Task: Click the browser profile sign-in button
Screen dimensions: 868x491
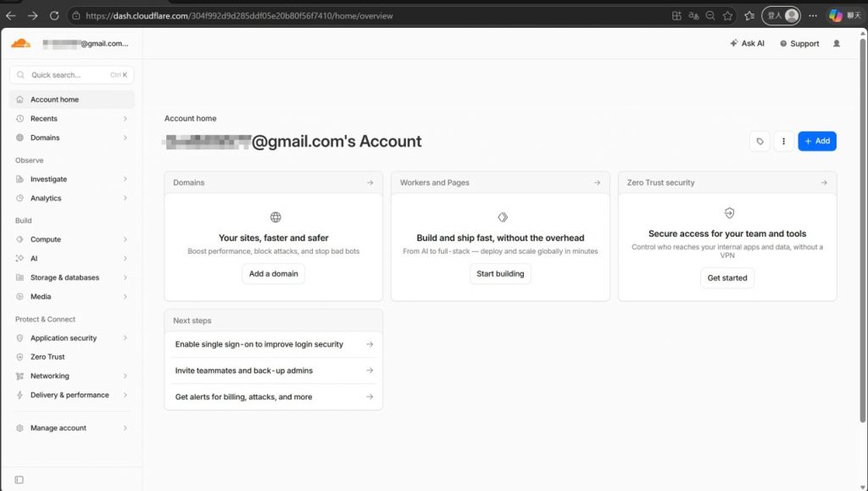Action: pos(781,15)
